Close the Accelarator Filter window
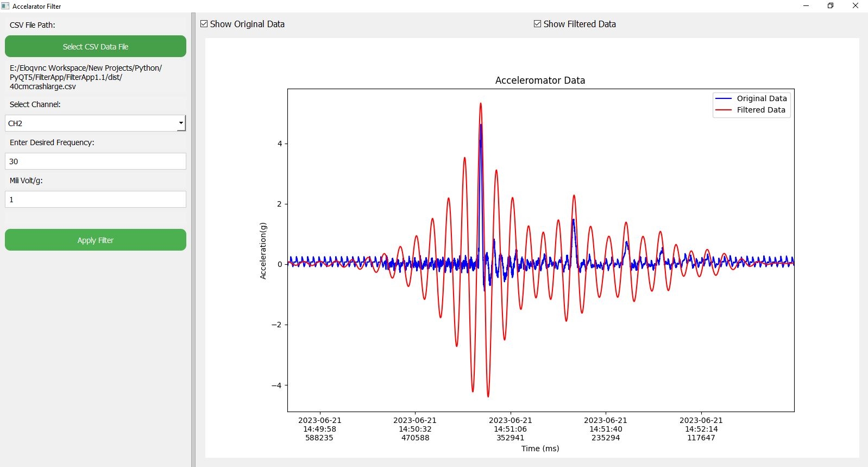Image resolution: width=868 pixels, height=467 pixels. (855, 6)
